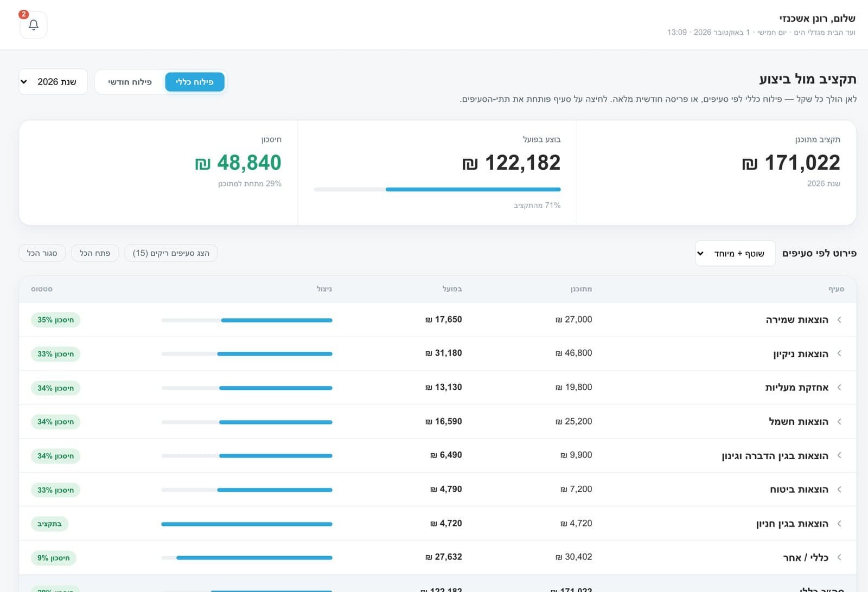Image resolution: width=868 pixels, height=592 pixels.
Task: Click the בפועל column header
Action: coord(452,289)
